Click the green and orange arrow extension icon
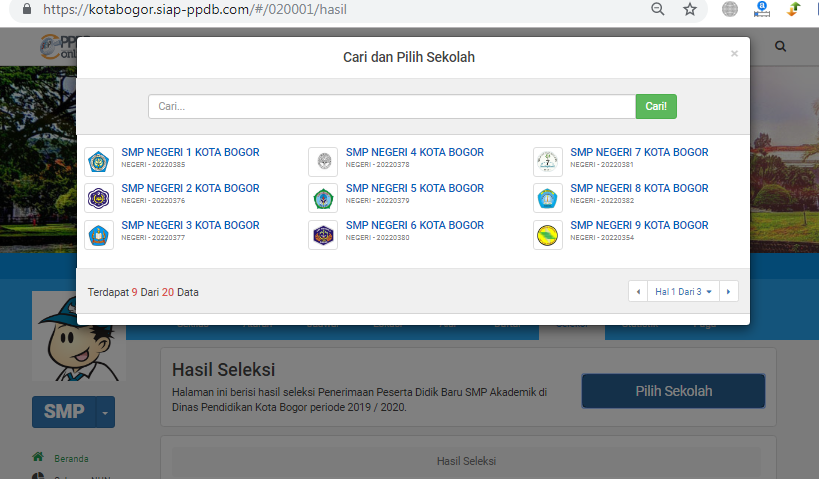The height and width of the screenshot is (479, 819). (793, 9)
